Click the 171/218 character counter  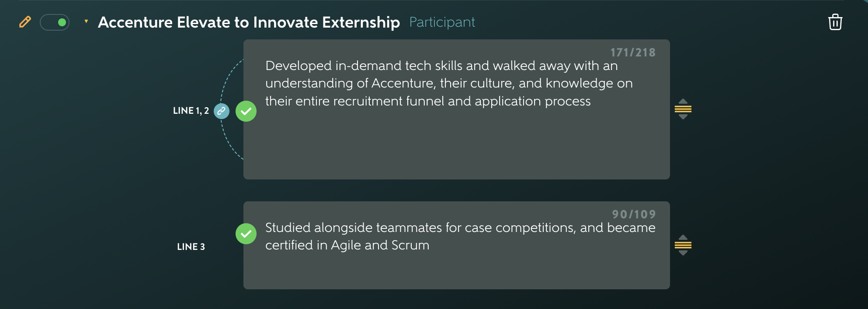(x=633, y=52)
